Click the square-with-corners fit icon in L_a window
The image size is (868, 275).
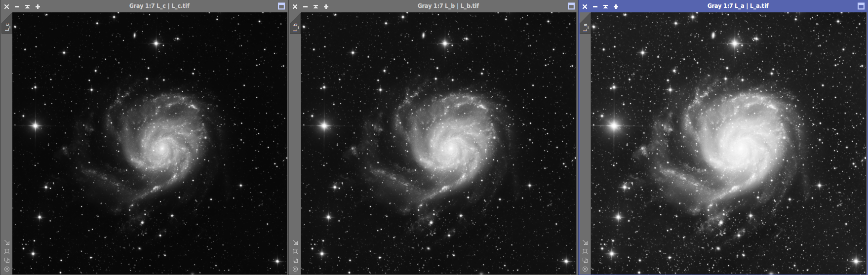(x=585, y=251)
